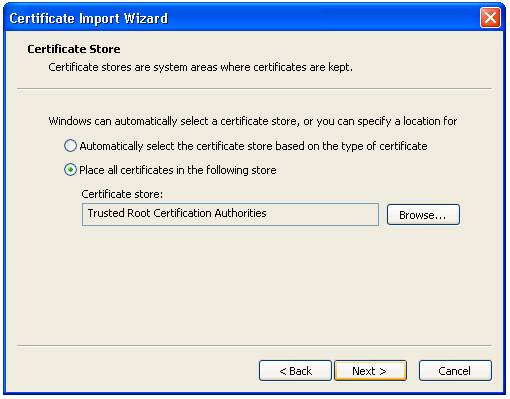Click the 'Certificate Import Wizard' title bar text
This screenshot has width=510, height=399.
point(89,18)
